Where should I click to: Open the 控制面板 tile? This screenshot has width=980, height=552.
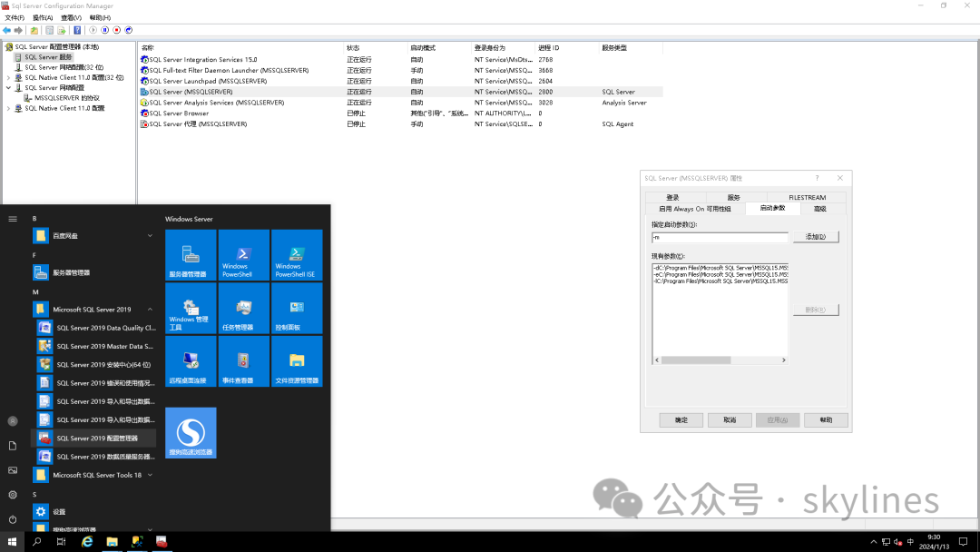(297, 308)
